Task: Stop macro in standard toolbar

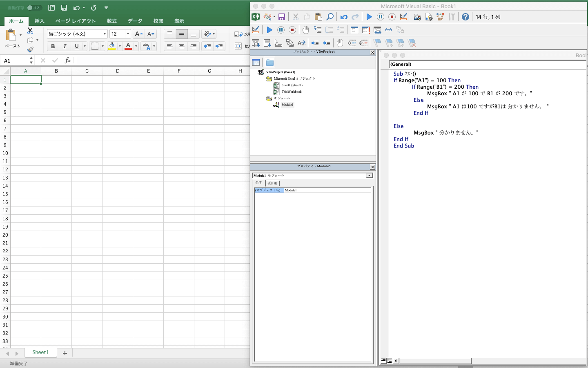Action: (392, 17)
